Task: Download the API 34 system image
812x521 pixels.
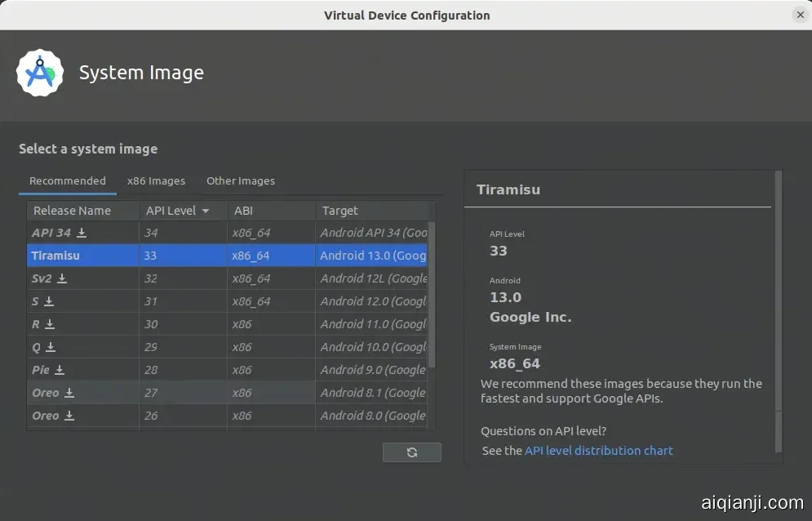Action: tap(82, 234)
